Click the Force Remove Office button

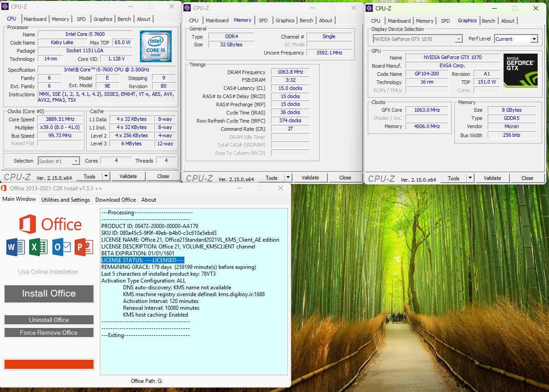pyautogui.click(x=49, y=332)
